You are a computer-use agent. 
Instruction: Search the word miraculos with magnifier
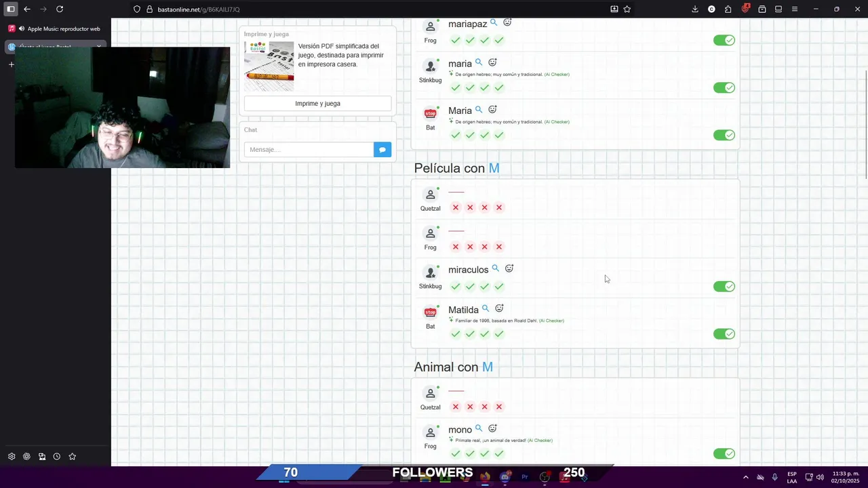pyautogui.click(x=495, y=268)
